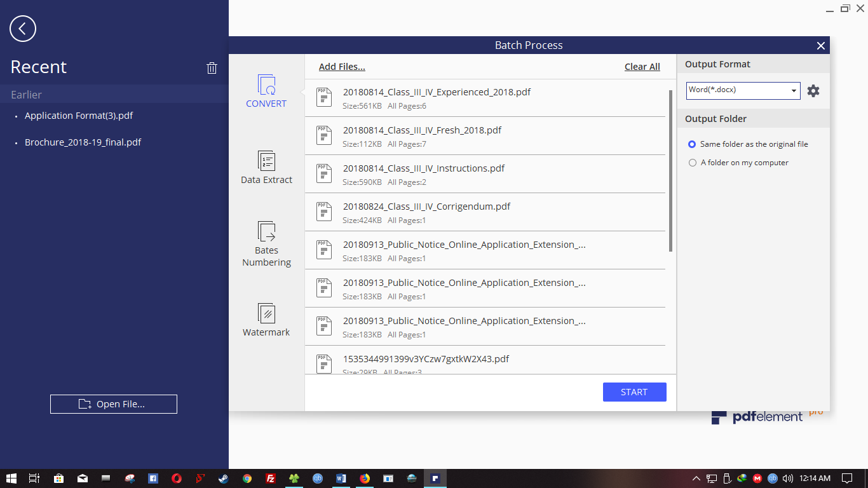Open Application Format(3).pdf from recent
The width and height of the screenshot is (868, 488).
[79, 116]
